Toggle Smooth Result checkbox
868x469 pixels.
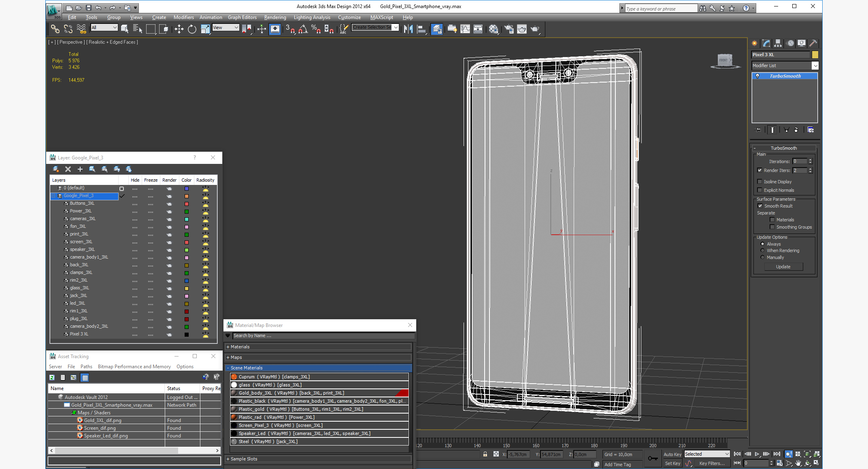click(760, 206)
